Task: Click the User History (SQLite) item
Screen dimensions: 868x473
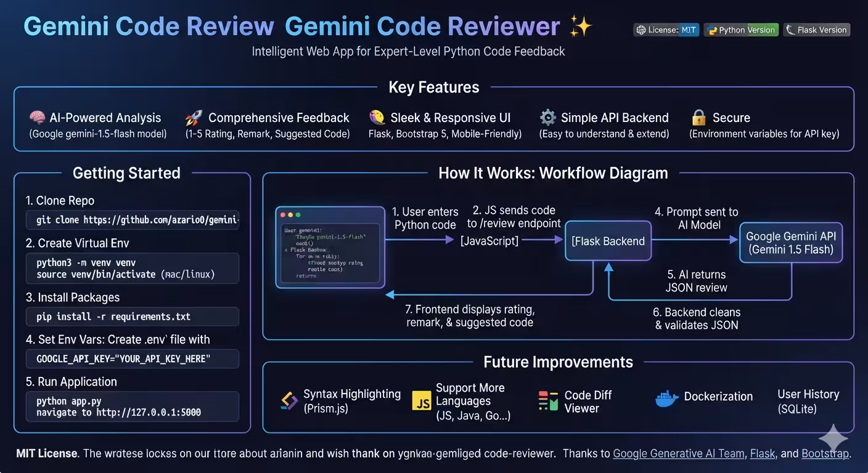Action: (x=808, y=401)
